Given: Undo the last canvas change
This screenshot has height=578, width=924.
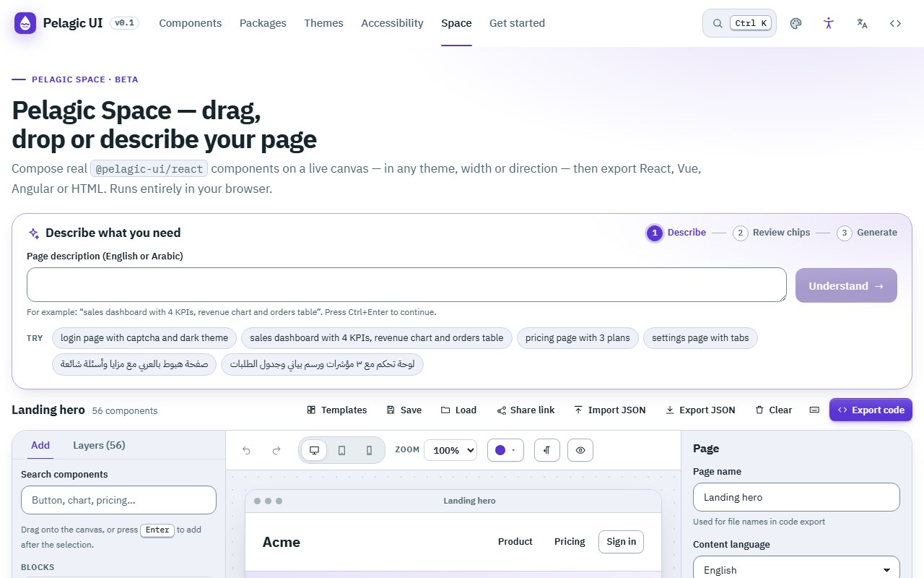Looking at the screenshot, I should click(247, 450).
